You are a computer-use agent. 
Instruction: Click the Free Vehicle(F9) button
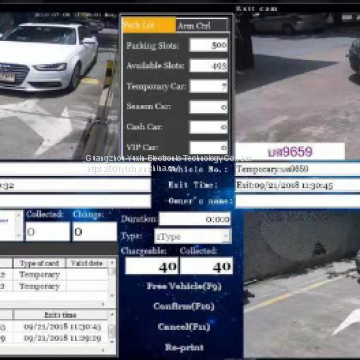pyautogui.click(x=184, y=286)
